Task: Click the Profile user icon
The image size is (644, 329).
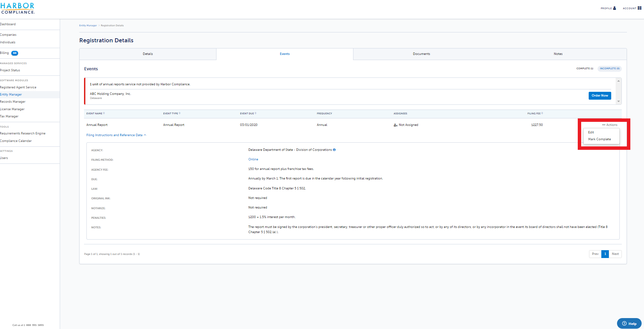Action: (x=615, y=8)
